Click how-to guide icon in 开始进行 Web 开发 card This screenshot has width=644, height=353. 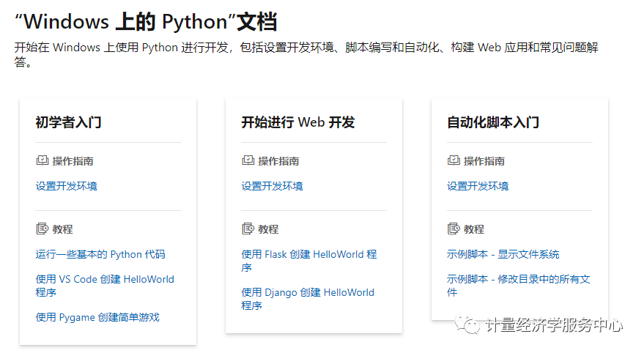248,160
